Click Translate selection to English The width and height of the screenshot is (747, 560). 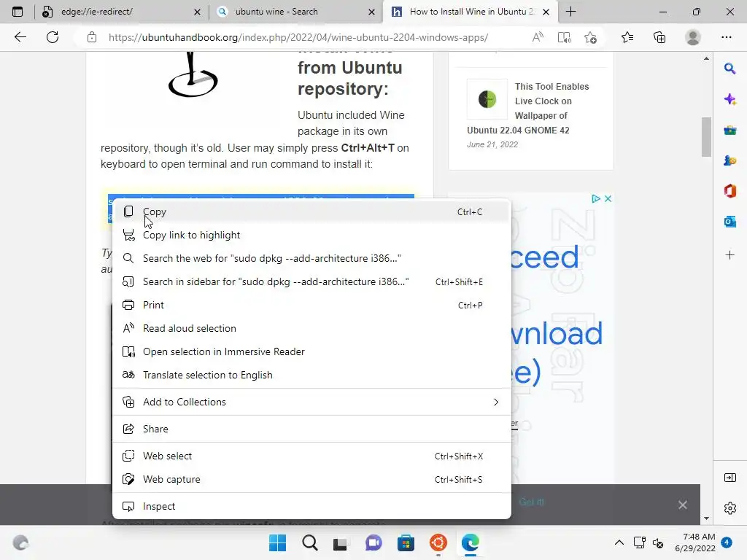[x=311, y=376]
